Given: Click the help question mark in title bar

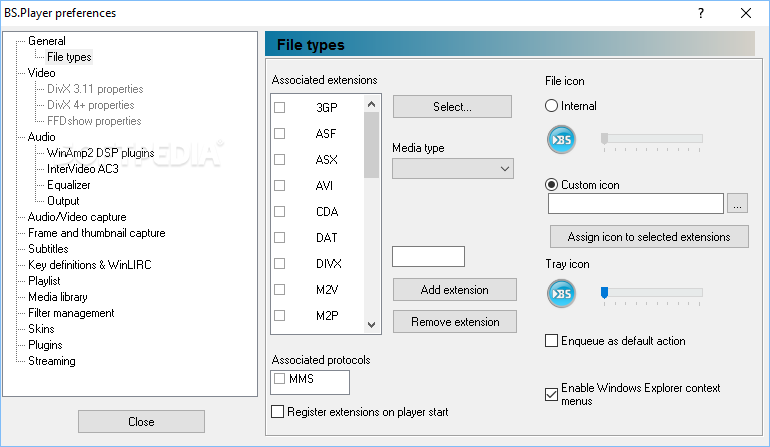Looking at the screenshot, I should coord(701,13).
